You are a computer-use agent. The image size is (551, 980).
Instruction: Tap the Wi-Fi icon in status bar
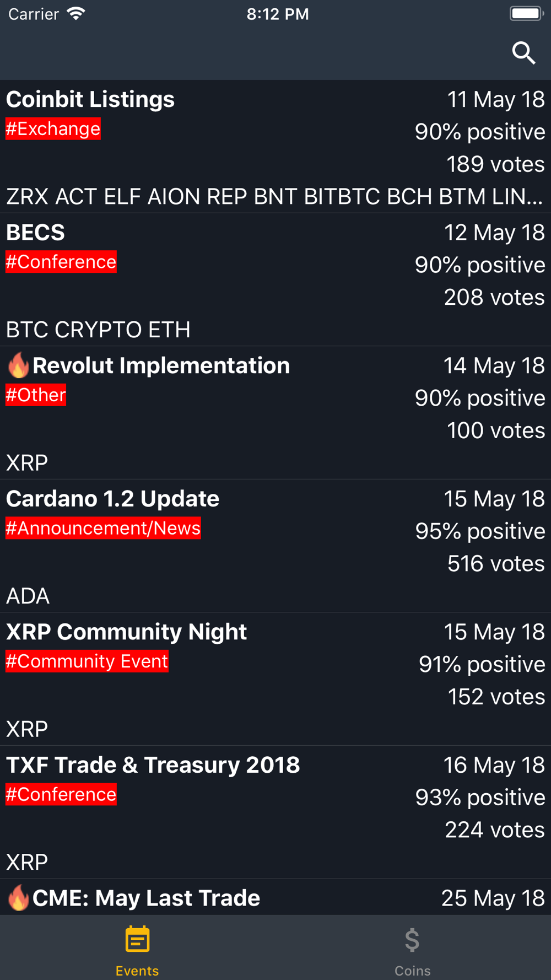pos(76,14)
